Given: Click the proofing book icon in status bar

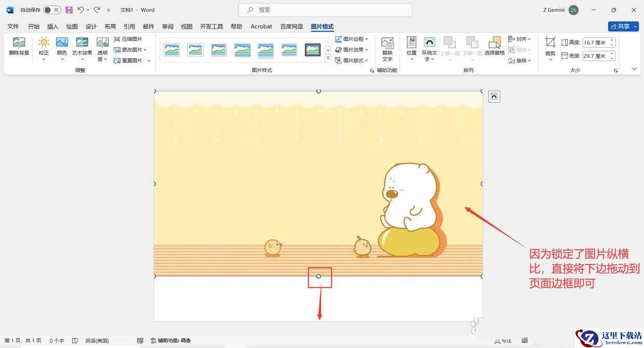Looking at the screenshot, I should click(x=75, y=341).
